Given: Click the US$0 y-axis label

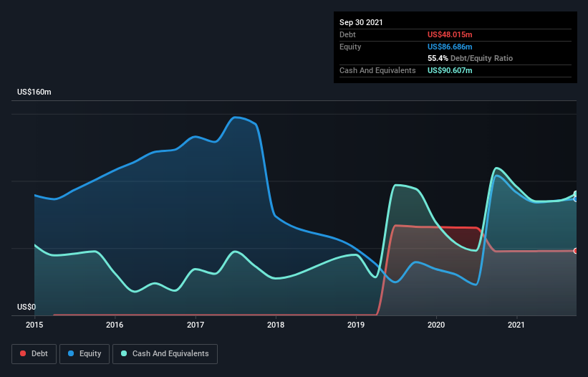Looking at the screenshot, I should click(26, 307).
